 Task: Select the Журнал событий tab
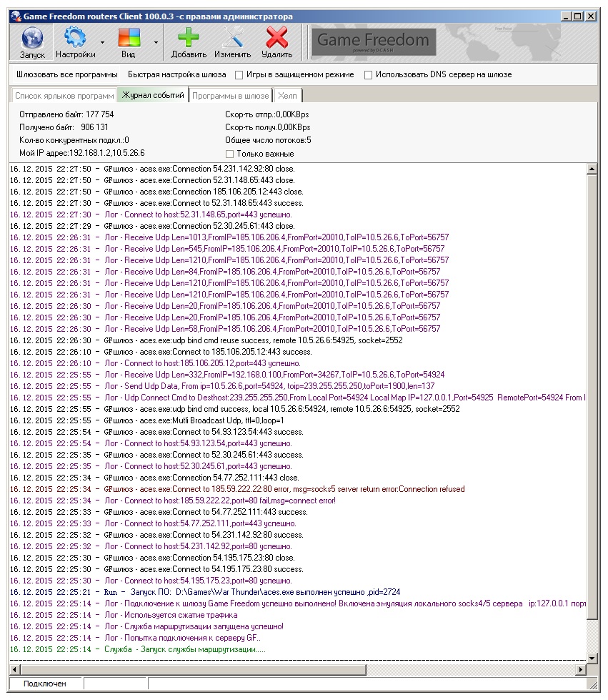(x=153, y=95)
